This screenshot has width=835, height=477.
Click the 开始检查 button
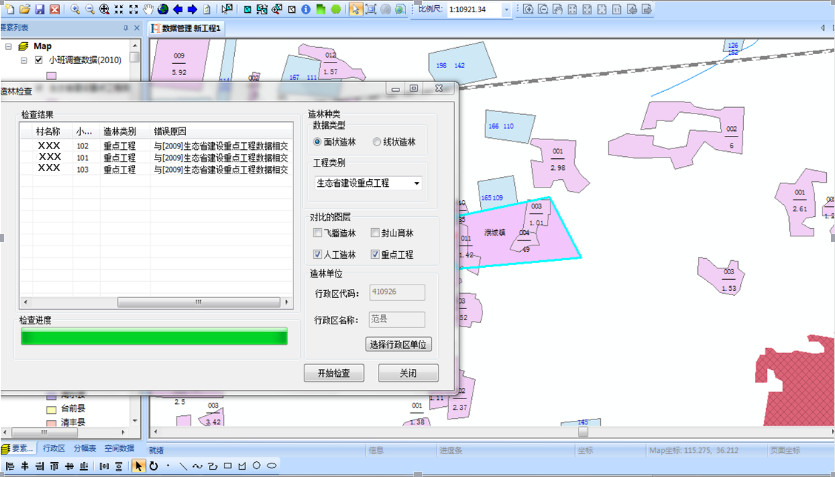click(x=334, y=373)
